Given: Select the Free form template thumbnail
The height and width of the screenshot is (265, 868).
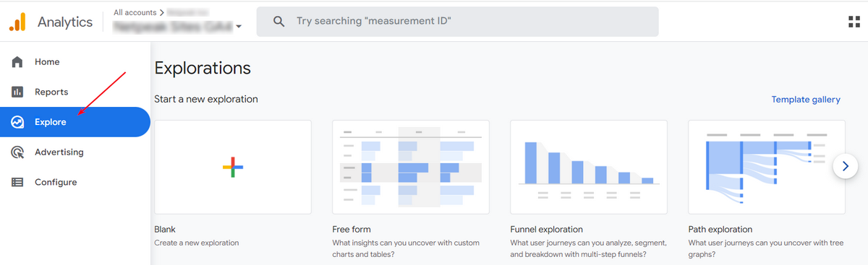Looking at the screenshot, I should 411,167.
